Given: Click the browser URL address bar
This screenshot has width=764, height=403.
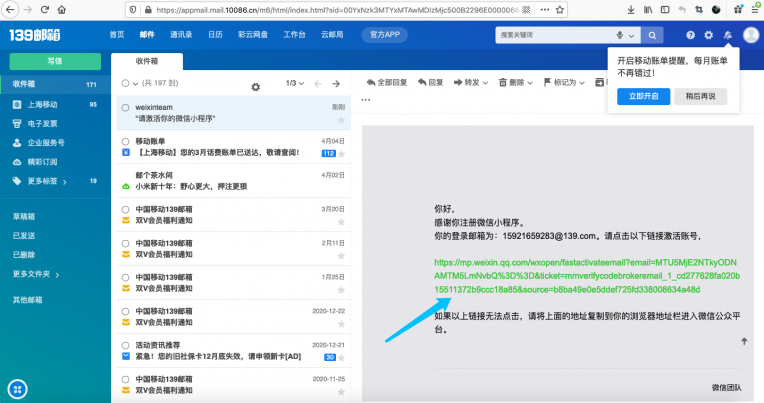Looking at the screenshot, I should (336, 10).
